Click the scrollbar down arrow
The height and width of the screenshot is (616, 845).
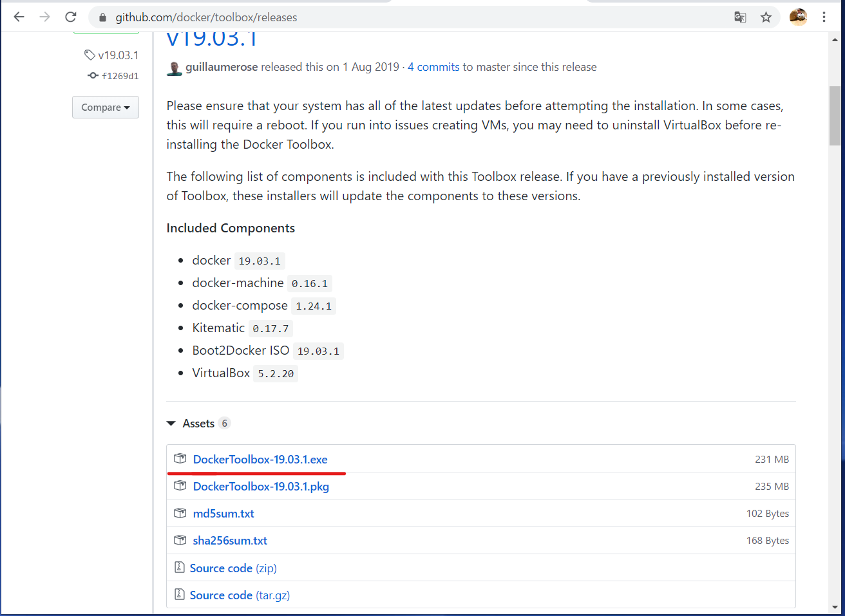pos(835,607)
